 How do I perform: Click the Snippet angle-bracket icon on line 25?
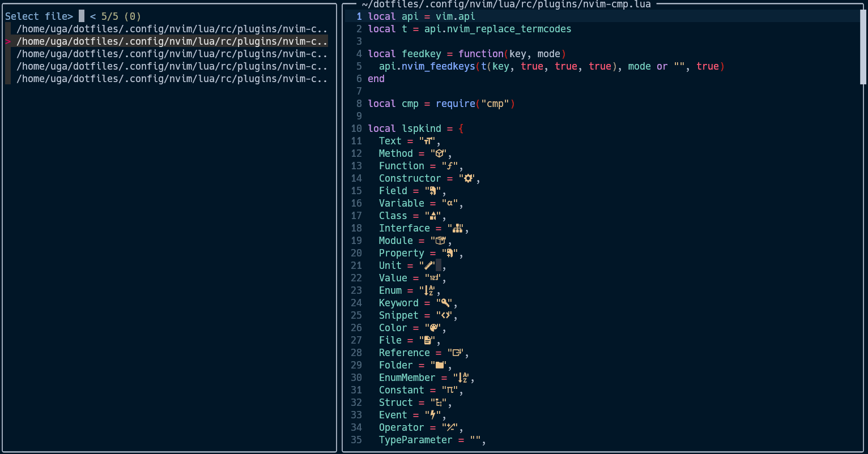click(x=445, y=315)
